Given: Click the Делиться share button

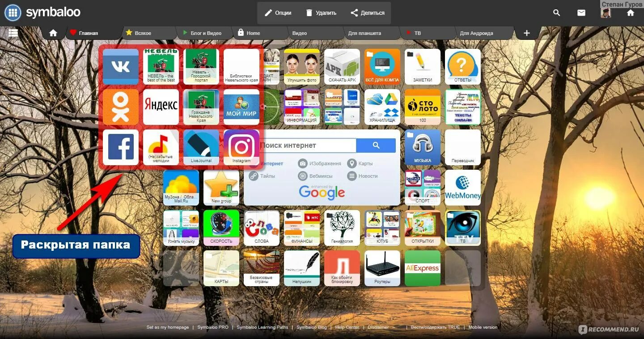Looking at the screenshot, I should tap(368, 13).
